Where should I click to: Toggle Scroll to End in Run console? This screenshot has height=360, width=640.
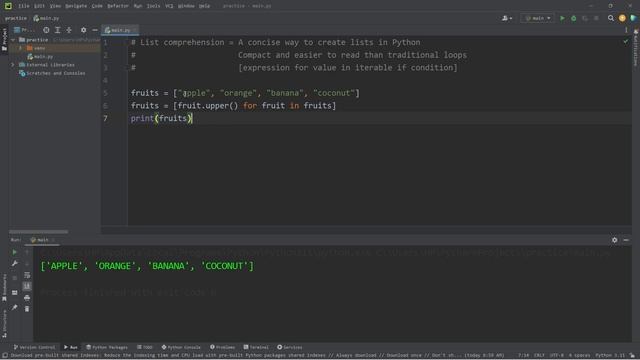27,286
